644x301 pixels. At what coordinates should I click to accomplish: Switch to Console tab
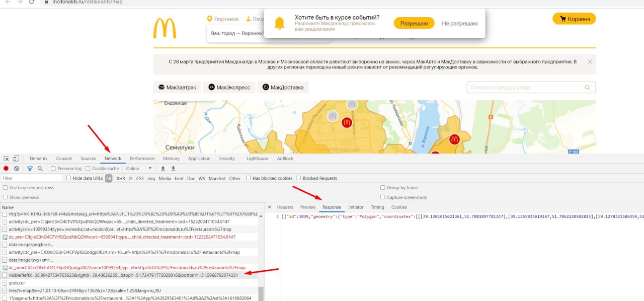click(x=64, y=159)
